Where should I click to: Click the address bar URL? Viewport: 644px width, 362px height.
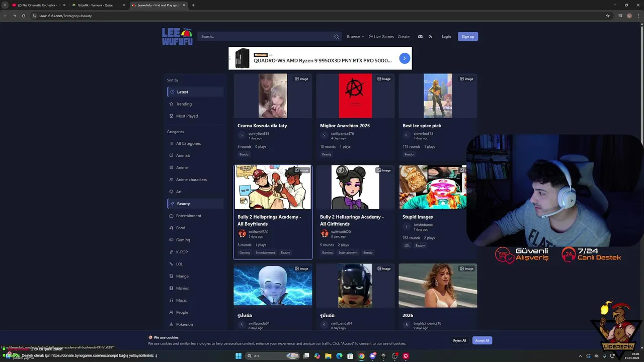coord(65,16)
